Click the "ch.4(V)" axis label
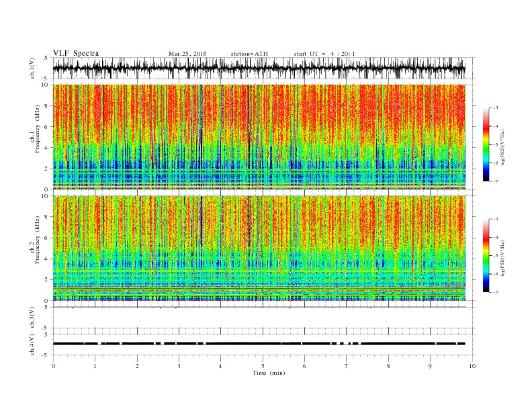 pyautogui.click(x=32, y=345)
